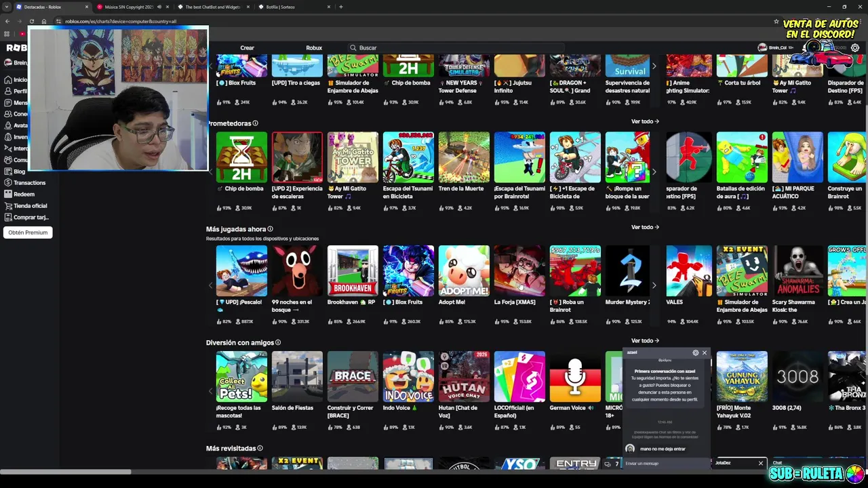Open settings gear in azael chat window
The height and width of the screenshot is (488, 868).
695,353
